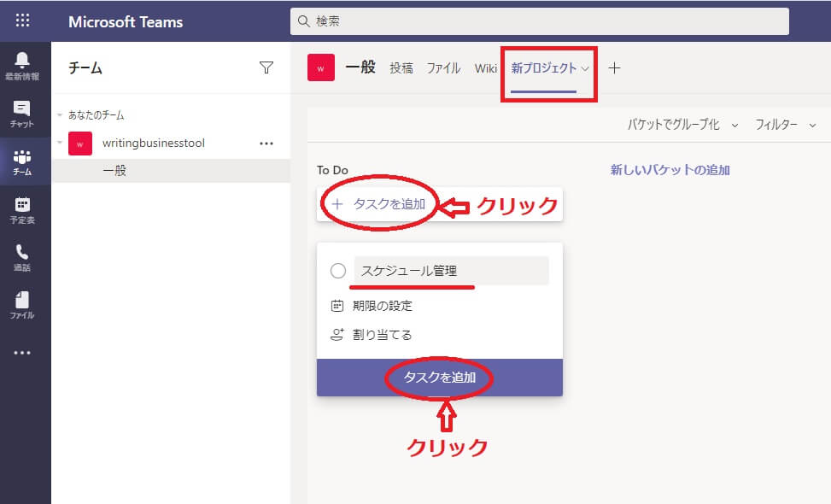Click the filter funnel icon beside チーム
831x504 pixels.
pos(266,68)
